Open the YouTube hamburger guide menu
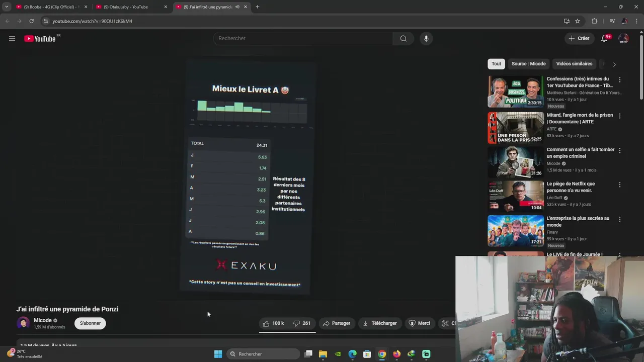Screen dimensions: 644x362 pos(12,38)
